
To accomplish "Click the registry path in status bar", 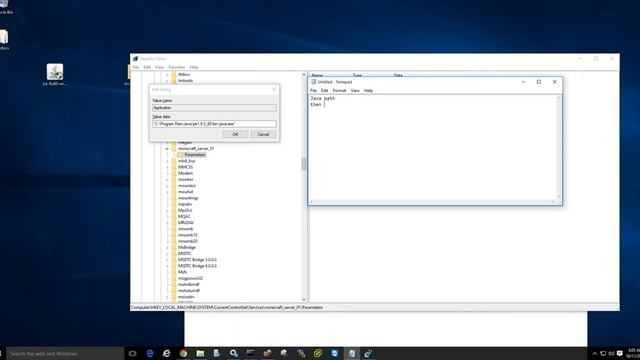I will click(x=227, y=307).
